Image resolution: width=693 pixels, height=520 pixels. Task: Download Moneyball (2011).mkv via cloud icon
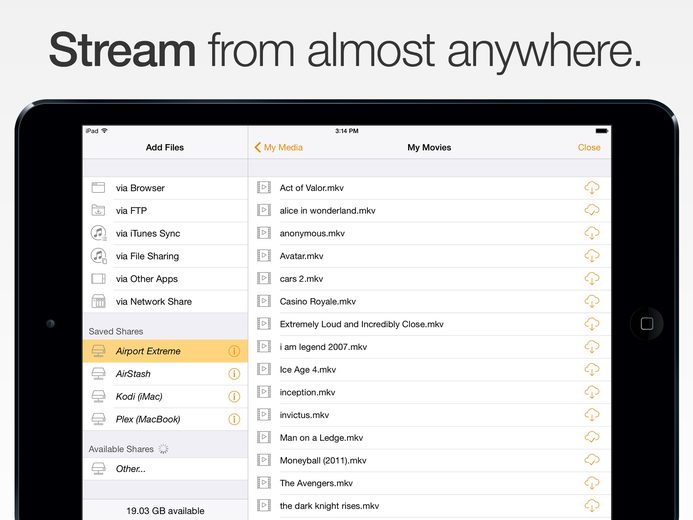click(x=592, y=460)
